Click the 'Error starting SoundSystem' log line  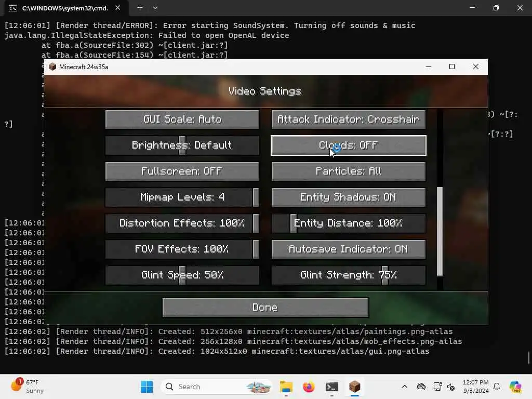point(210,25)
